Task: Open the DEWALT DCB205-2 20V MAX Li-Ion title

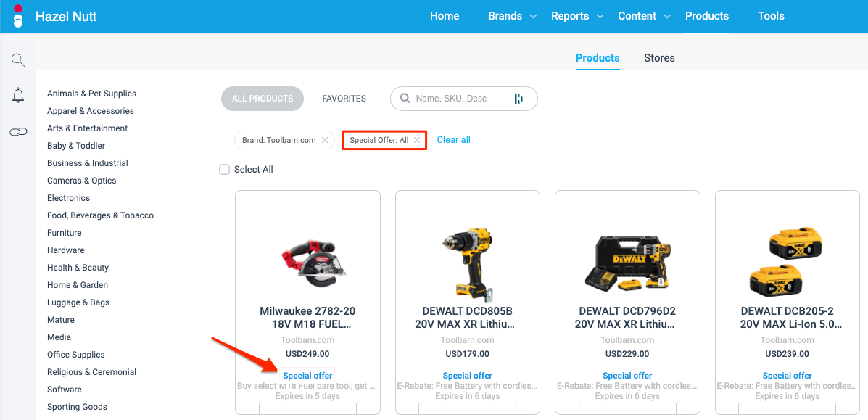Action: 788,318
